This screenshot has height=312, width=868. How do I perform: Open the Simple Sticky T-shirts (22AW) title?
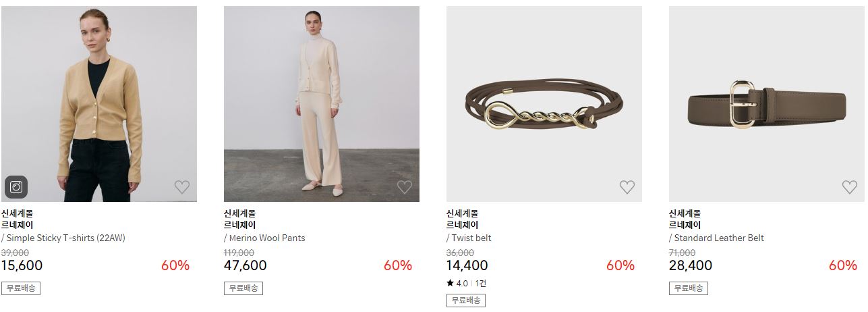65,238
